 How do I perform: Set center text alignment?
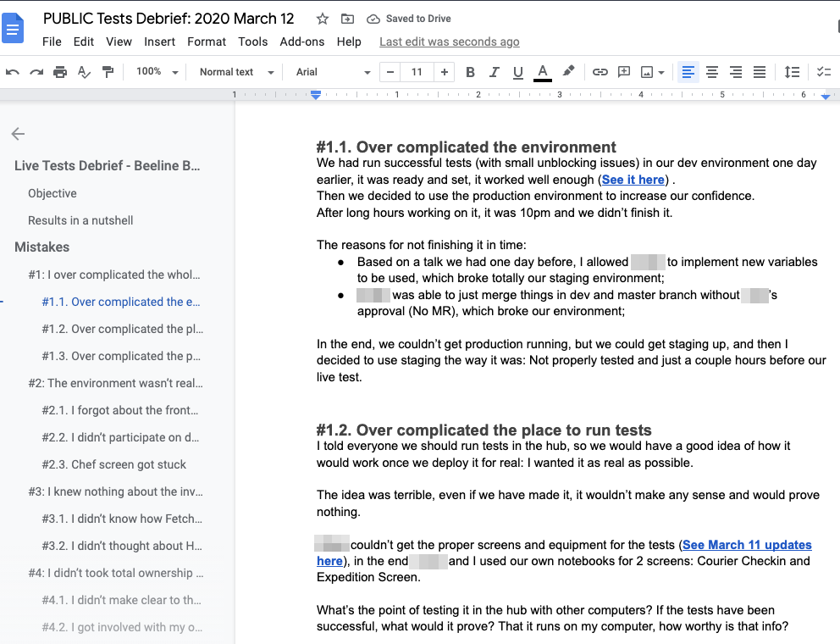click(x=712, y=72)
